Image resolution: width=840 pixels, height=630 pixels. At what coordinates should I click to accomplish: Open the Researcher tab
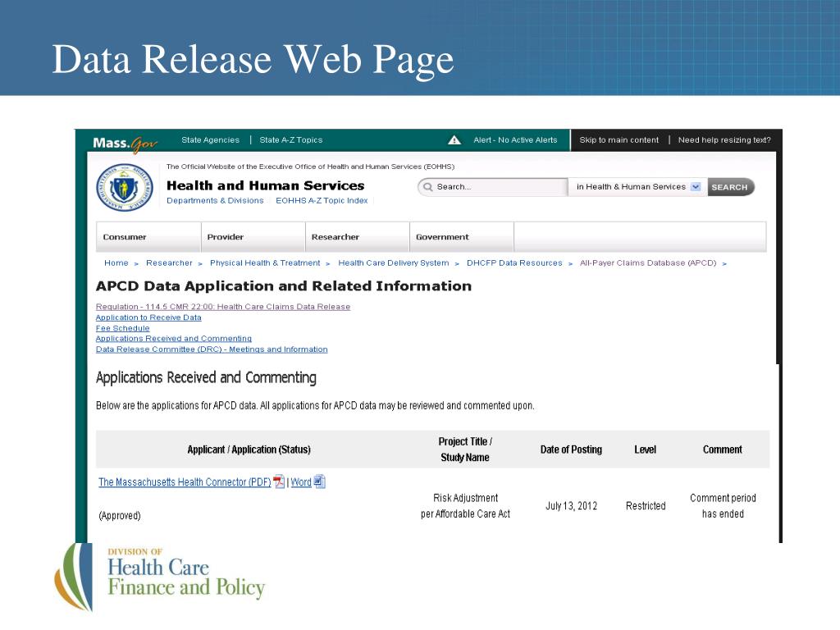pos(358,237)
